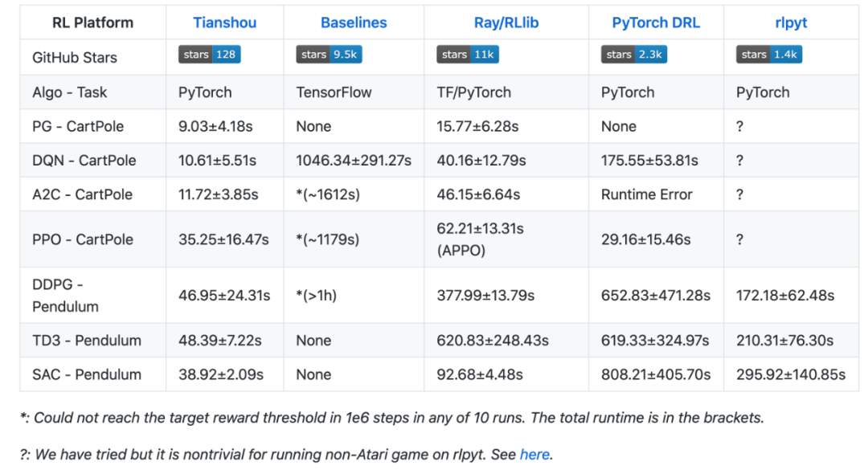The width and height of the screenshot is (868, 474).
Task: Open the Ray/RLlib header link
Action: pyautogui.click(x=506, y=22)
